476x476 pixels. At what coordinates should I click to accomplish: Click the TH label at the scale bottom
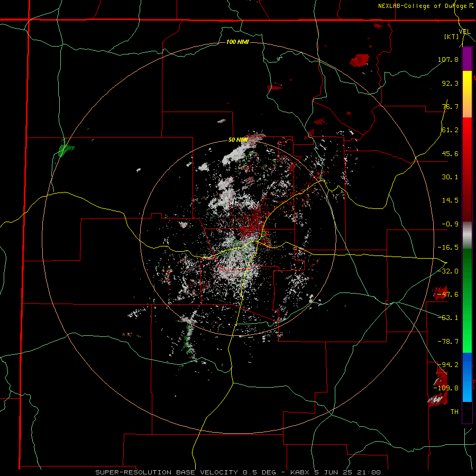pyautogui.click(x=454, y=411)
